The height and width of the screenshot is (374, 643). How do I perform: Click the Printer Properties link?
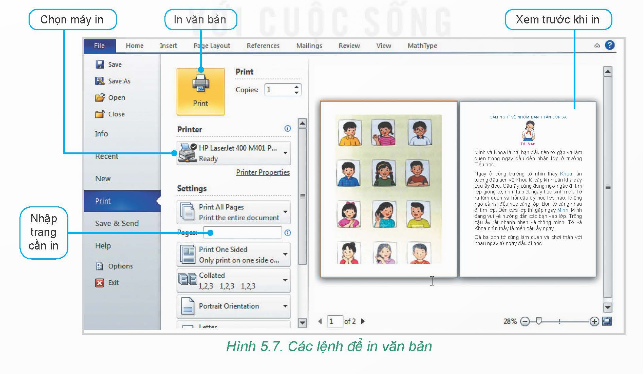click(x=263, y=172)
